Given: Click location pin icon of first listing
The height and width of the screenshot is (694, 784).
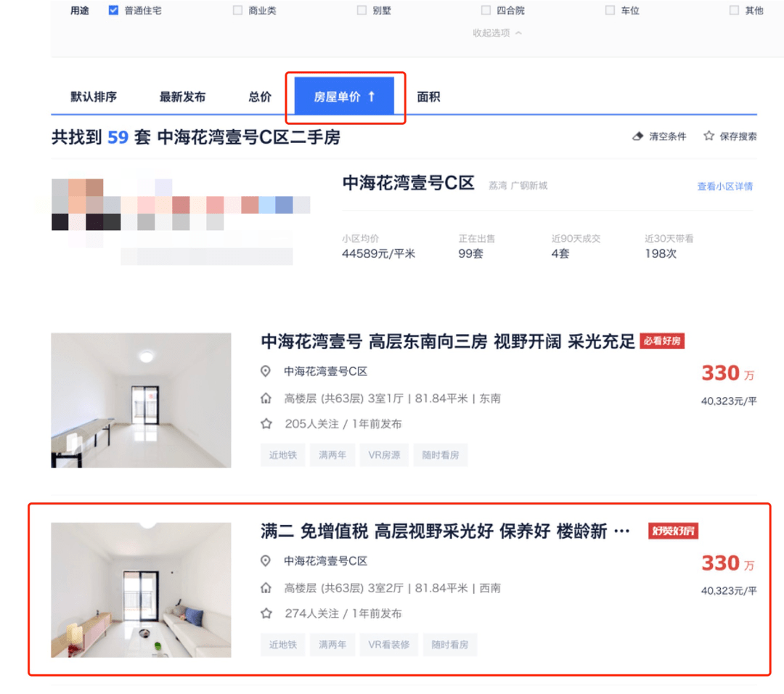Looking at the screenshot, I should (266, 371).
